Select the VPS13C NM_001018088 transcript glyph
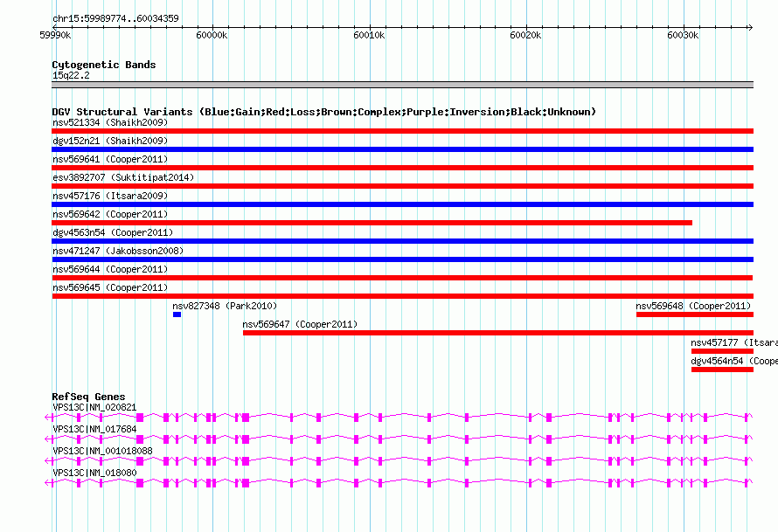This screenshot has width=778, height=532. pyautogui.click(x=399, y=461)
